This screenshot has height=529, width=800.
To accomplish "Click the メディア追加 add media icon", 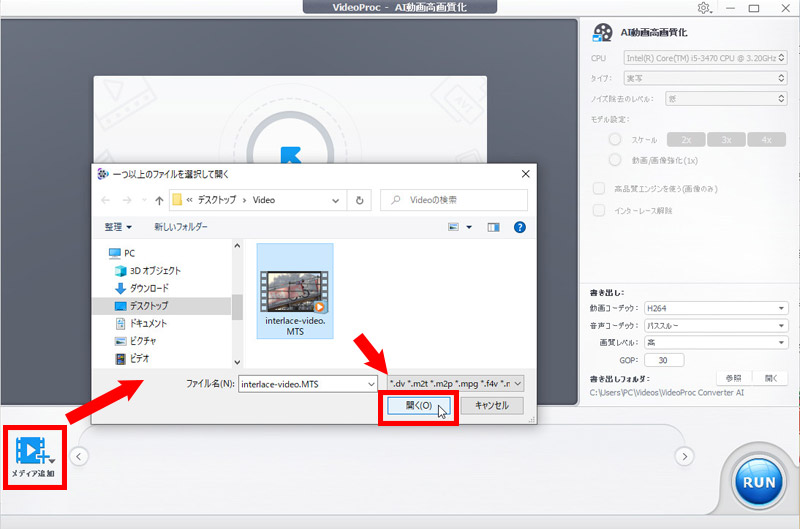I will click(x=34, y=453).
